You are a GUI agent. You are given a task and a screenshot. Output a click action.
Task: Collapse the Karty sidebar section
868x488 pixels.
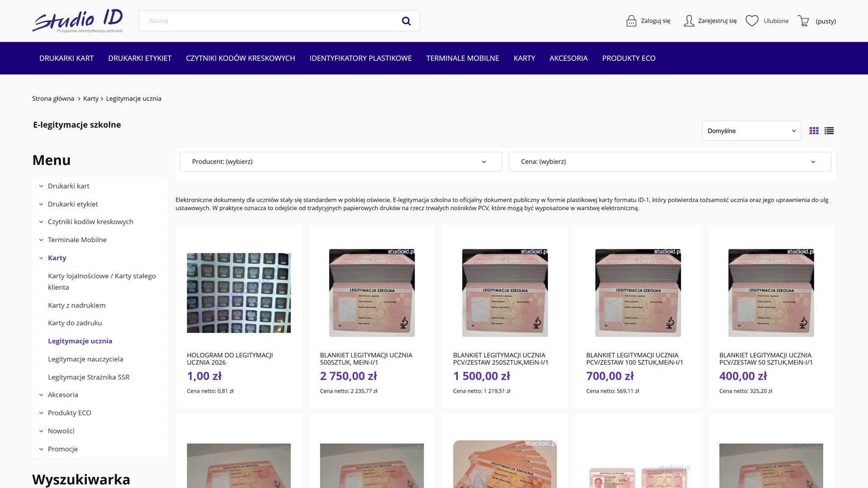point(41,258)
